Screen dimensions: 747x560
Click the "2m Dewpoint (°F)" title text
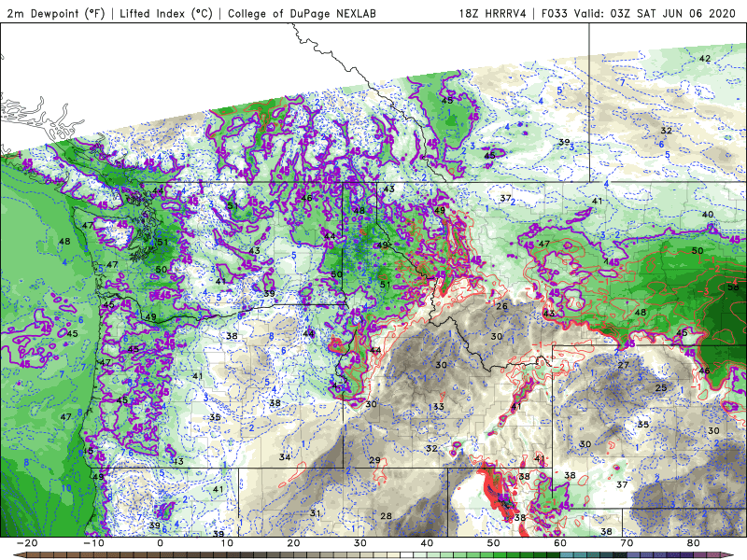[x=56, y=13]
